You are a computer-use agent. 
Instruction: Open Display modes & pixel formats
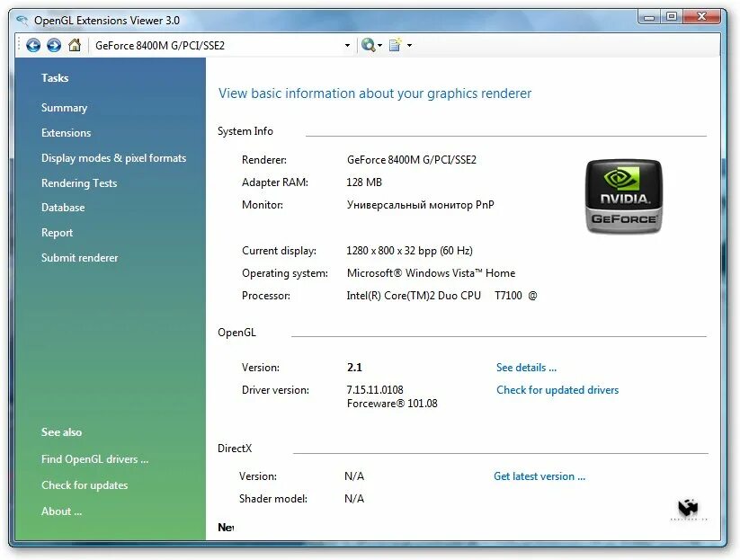pos(113,158)
